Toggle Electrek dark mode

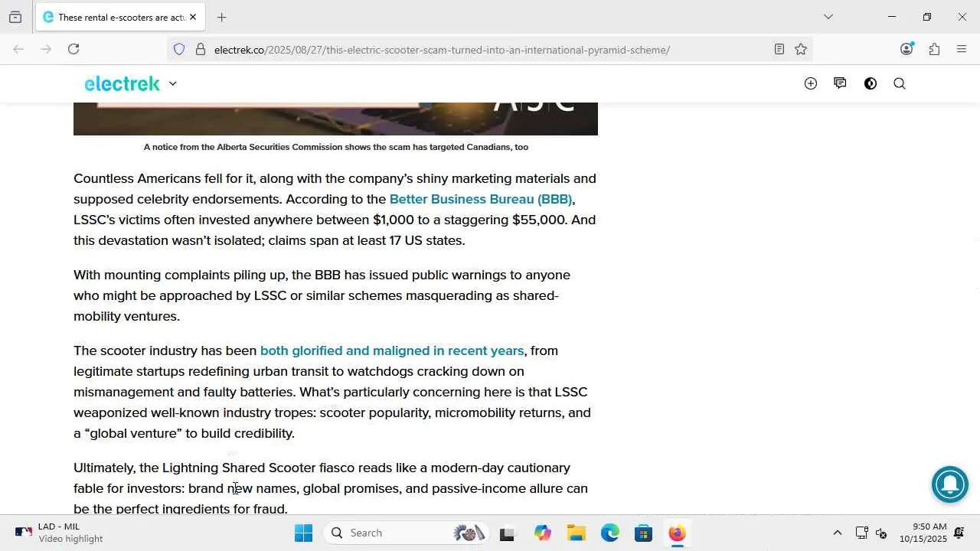(x=871, y=83)
